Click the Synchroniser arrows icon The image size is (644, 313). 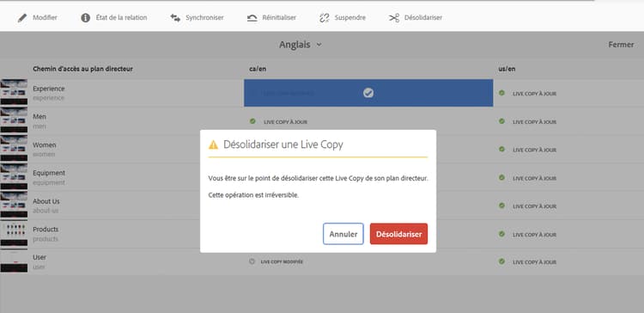[x=175, y=18]
